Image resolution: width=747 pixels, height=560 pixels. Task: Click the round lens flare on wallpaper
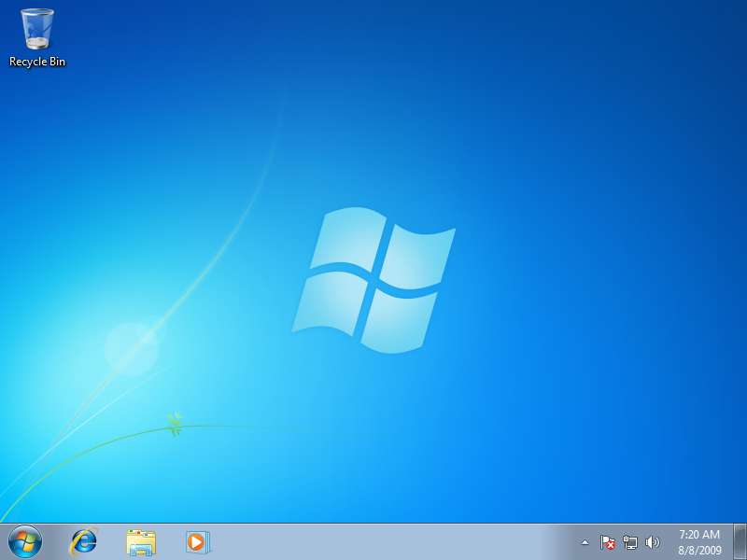pyautogui.click(x=132, y=348)
